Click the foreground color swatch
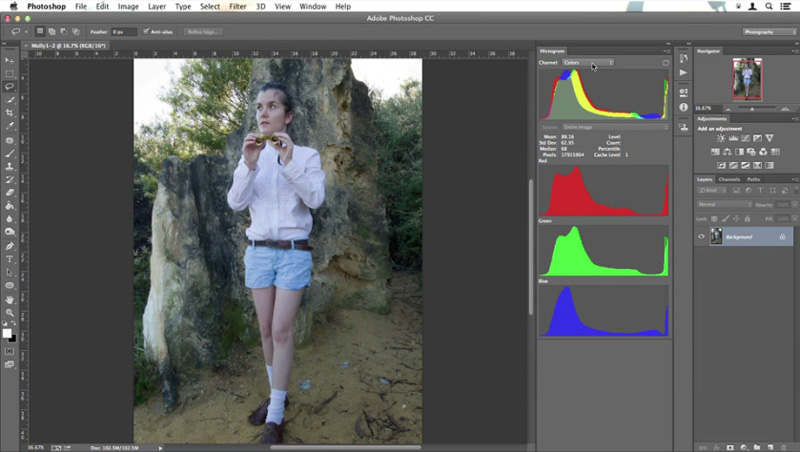 (7, 331)
